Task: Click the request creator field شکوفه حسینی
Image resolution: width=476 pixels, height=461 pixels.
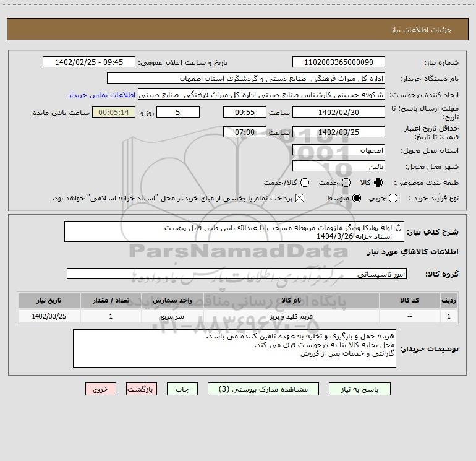Action: coord(261,95)
